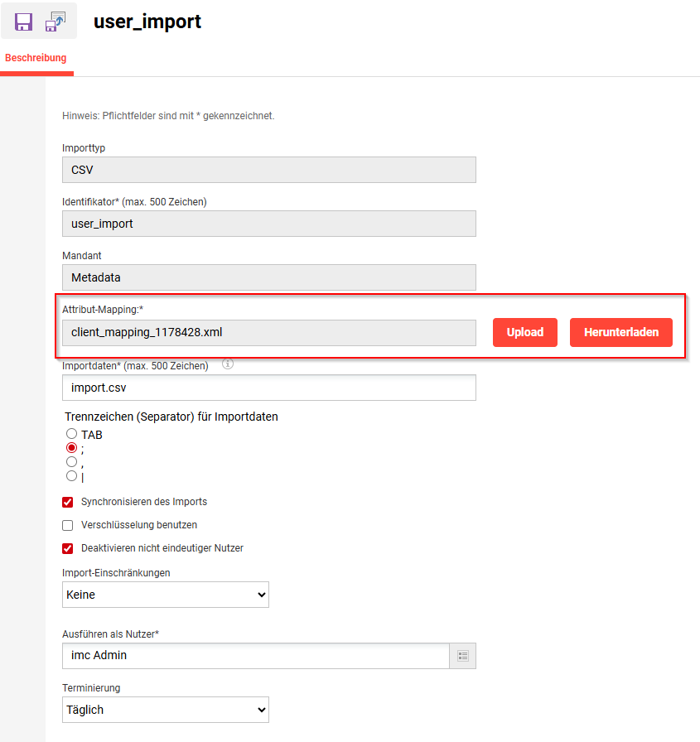This screenshot has height=742, width=700.
Task: Choose the pipe separator radio button
Action: (x=71, y=476)
